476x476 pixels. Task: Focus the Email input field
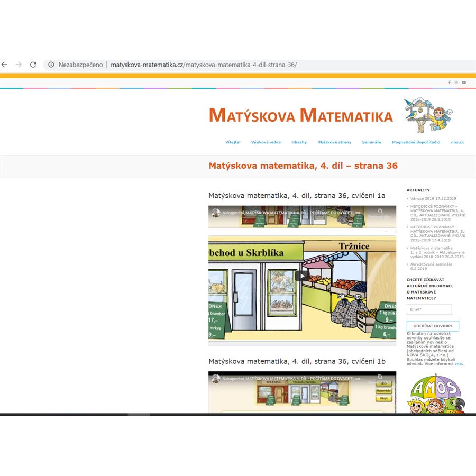tap(429, 309)
